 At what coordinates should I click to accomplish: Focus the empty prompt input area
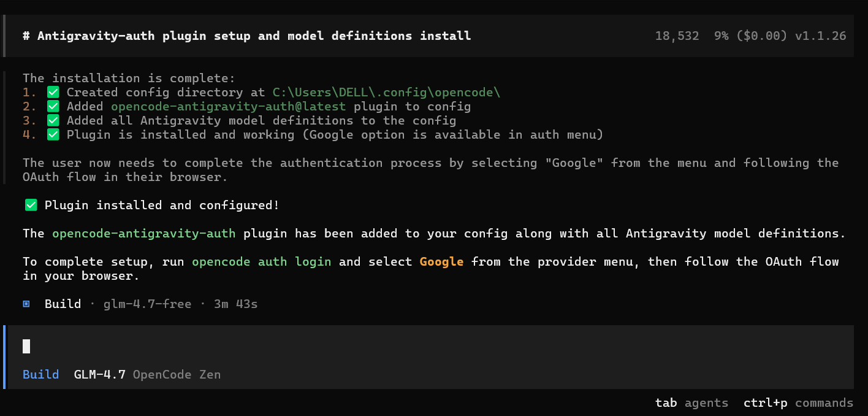click(429, 346)
